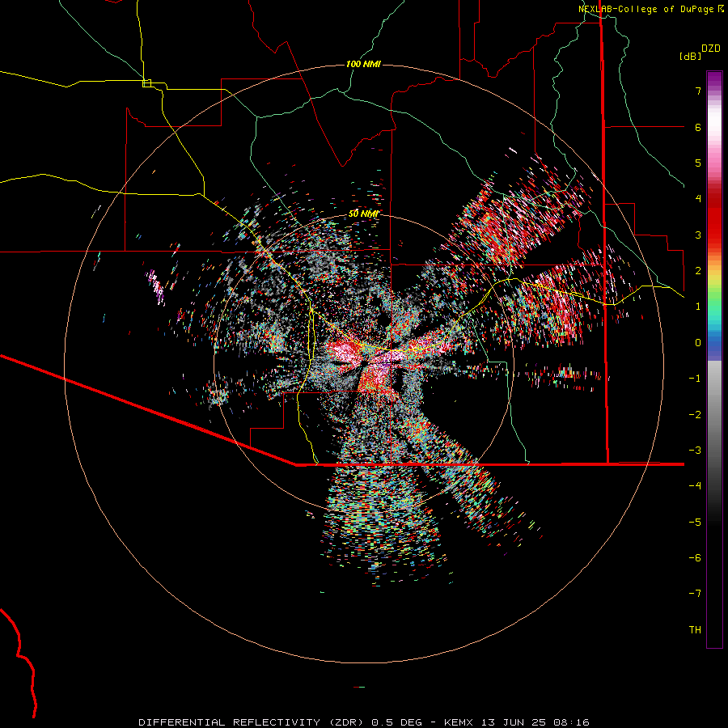Viewport: 728px width, 728px height.
Task: Click the Differential Reflectivity KEMX timestamp caption
Action: point(364,722)
